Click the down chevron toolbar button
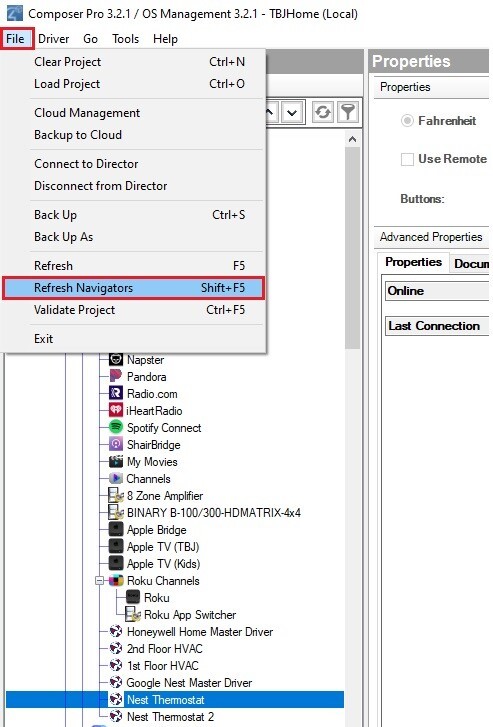Image resolution: width=493 pixels, height=727 pixels. tap(292, 112)
